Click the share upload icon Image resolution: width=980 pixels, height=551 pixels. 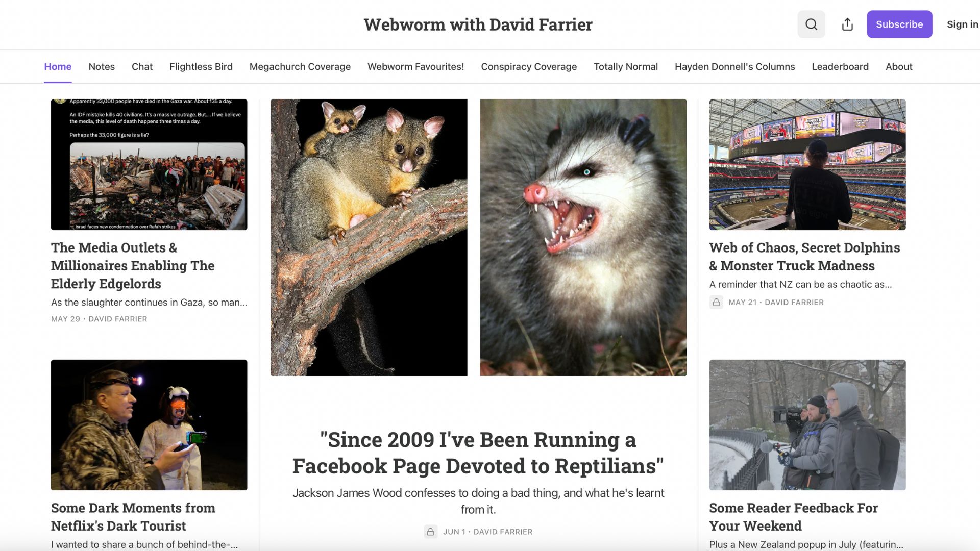click(x=847, y=24)
